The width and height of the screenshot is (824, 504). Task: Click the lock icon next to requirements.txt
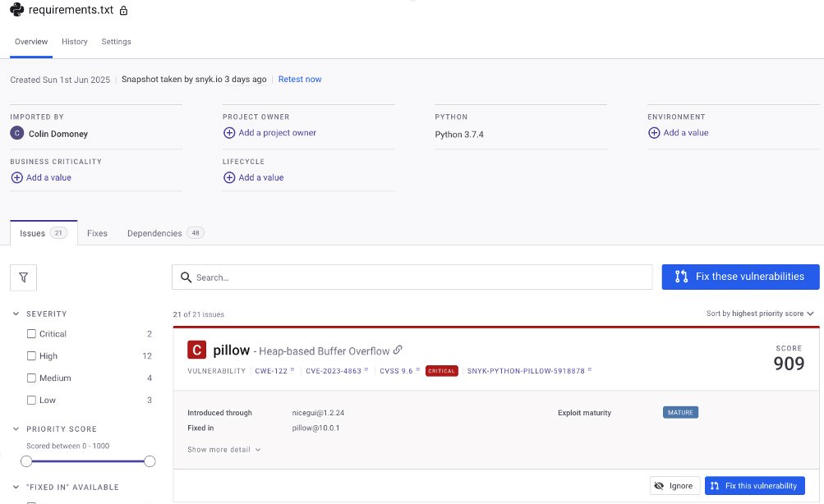click(123, 11)
